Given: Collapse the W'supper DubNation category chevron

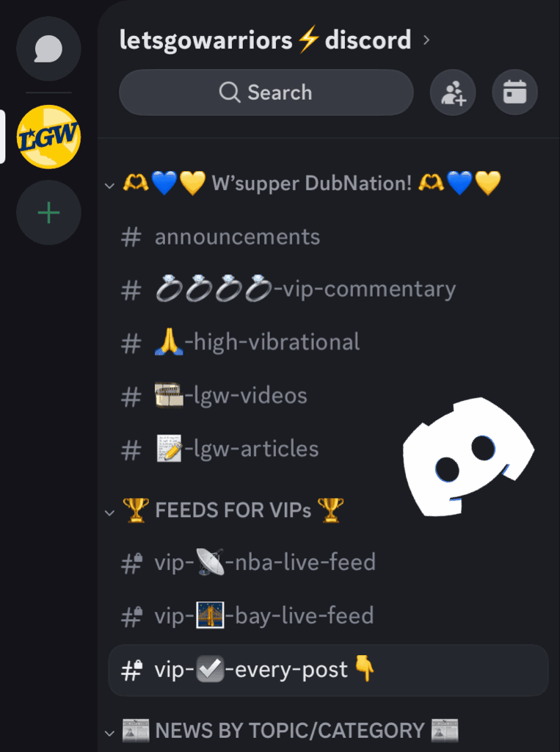Looking at the screenshot, I should tap(110, 185).
